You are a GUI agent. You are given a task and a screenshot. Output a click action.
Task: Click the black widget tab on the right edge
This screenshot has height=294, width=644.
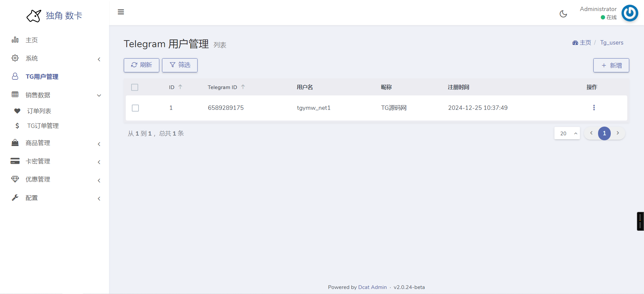click(x=640, y=221)
